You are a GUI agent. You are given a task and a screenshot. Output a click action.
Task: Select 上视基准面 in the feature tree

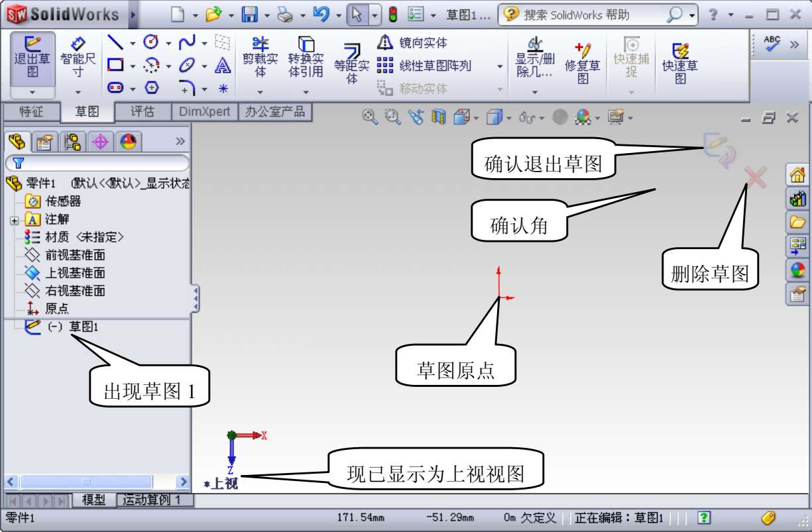74,273
